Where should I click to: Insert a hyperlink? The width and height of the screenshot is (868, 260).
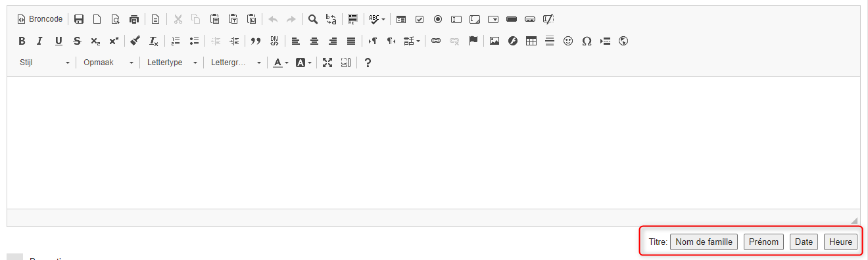click(x=435, y=41)
